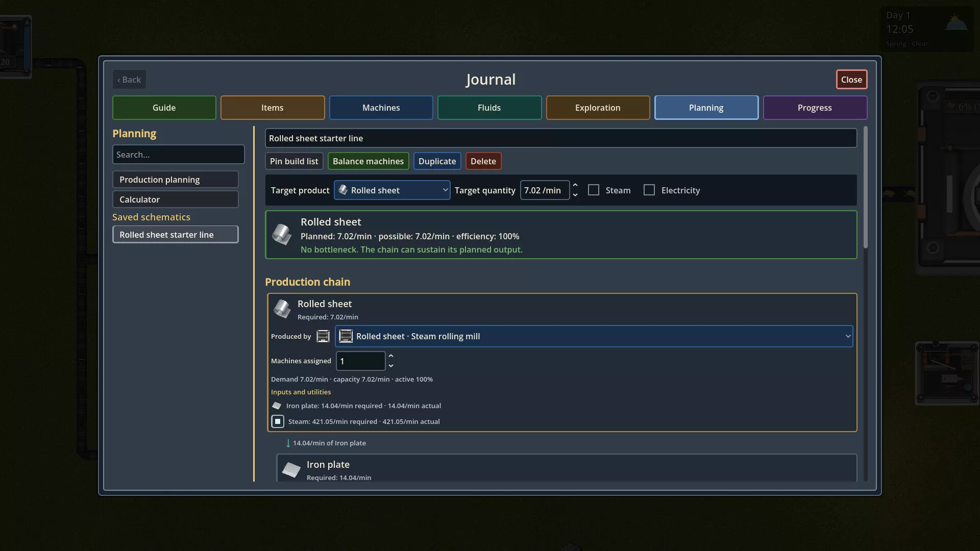Open the Produced by recipe dropdown

pyautogui.click(x=594, y=336)
